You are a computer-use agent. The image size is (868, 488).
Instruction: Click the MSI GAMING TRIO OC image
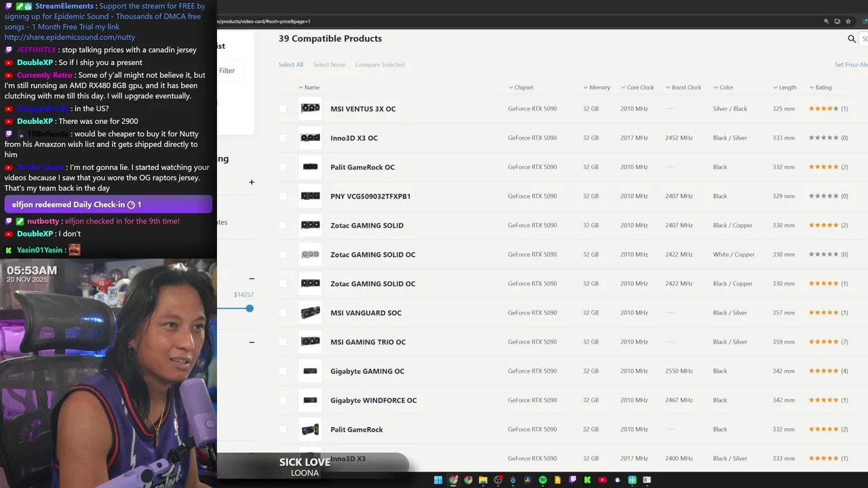(x=310, y=342)
